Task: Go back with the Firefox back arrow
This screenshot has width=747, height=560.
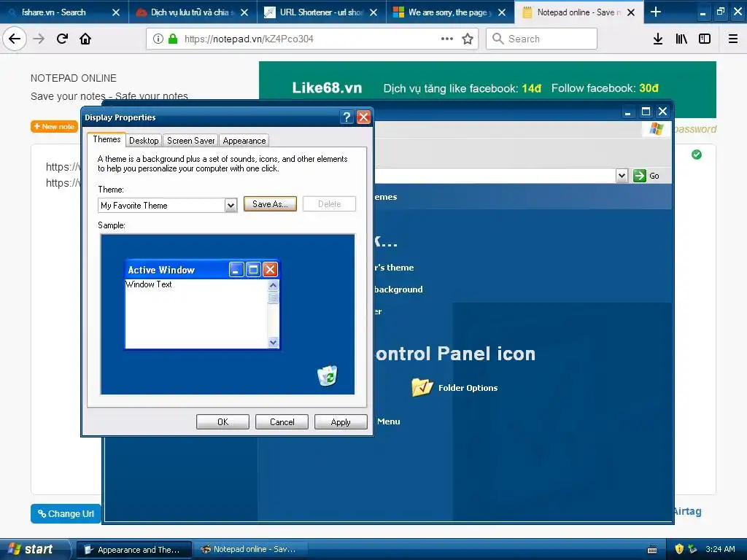Action: click(15, 39)
